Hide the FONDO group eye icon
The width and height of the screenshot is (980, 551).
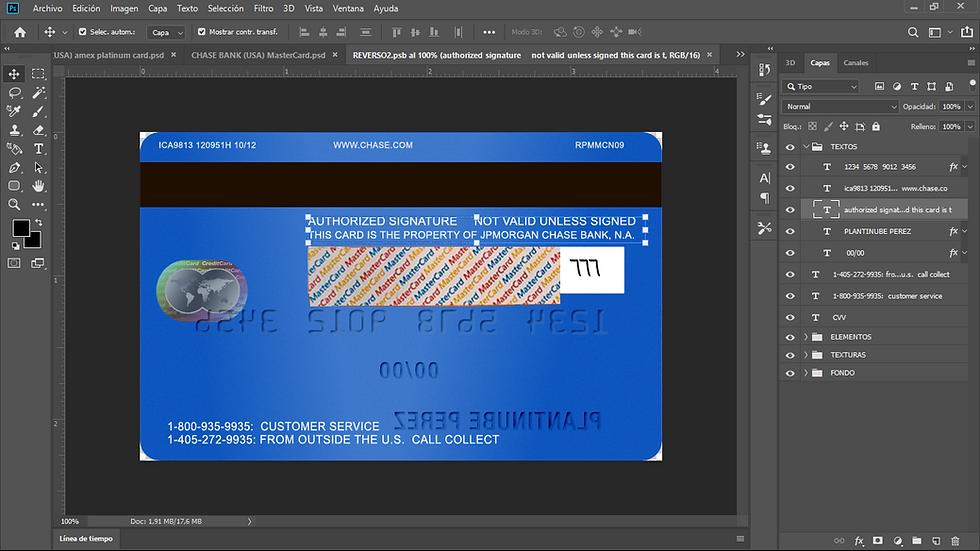point(790,373)
